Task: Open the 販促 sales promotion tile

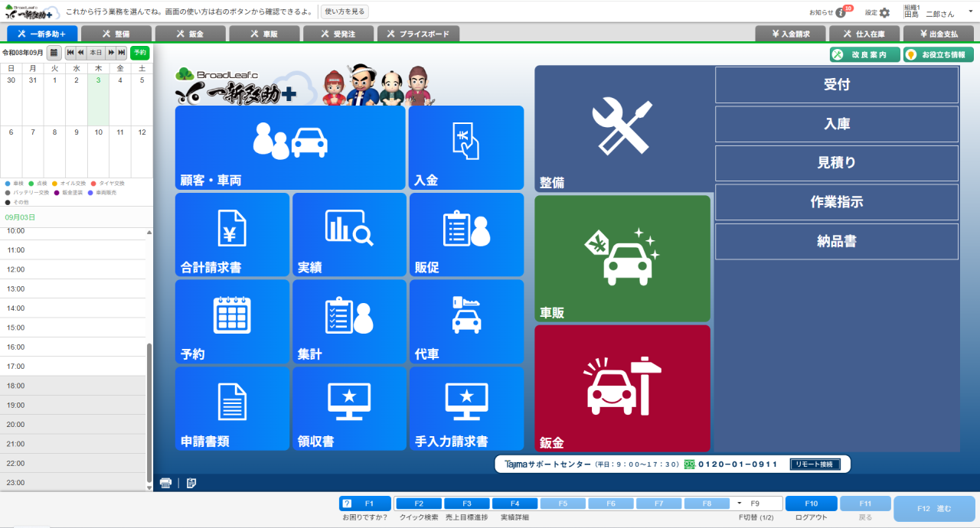Action: click(466, 235)
